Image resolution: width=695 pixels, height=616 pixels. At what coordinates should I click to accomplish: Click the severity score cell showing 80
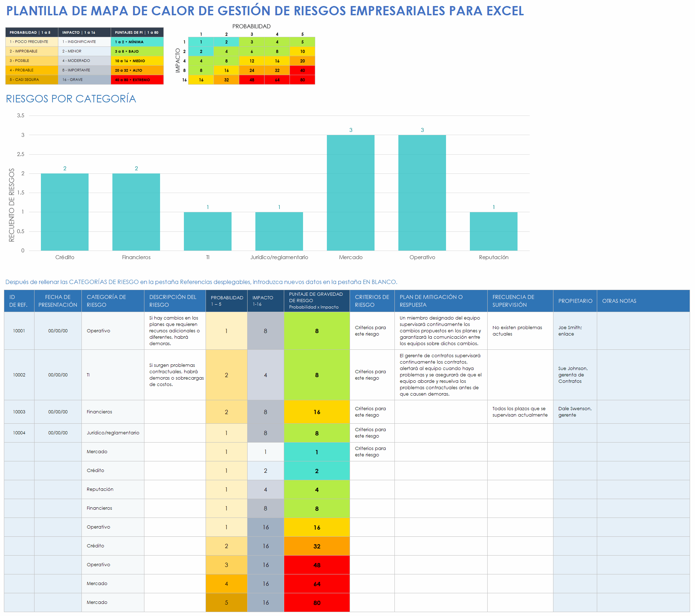317,602
